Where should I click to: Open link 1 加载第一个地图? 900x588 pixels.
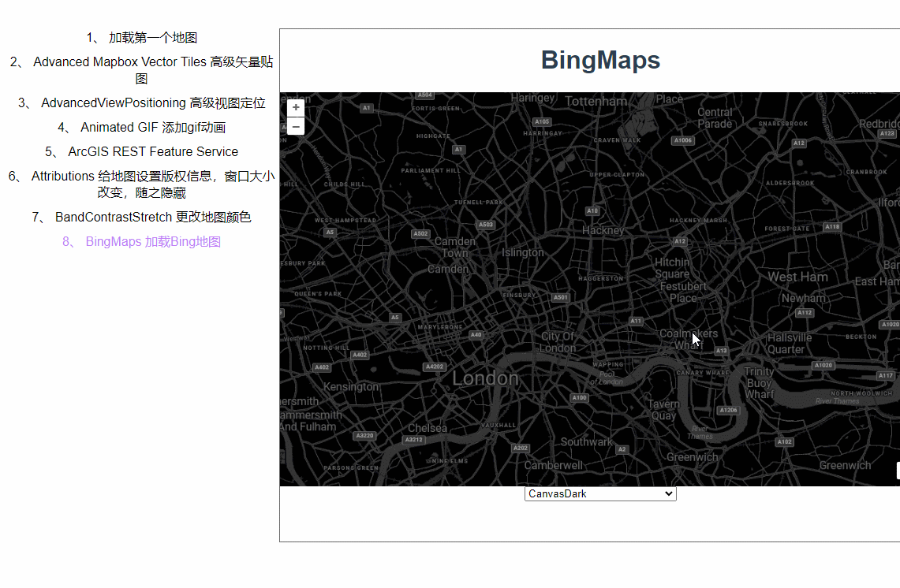point(142,38)
